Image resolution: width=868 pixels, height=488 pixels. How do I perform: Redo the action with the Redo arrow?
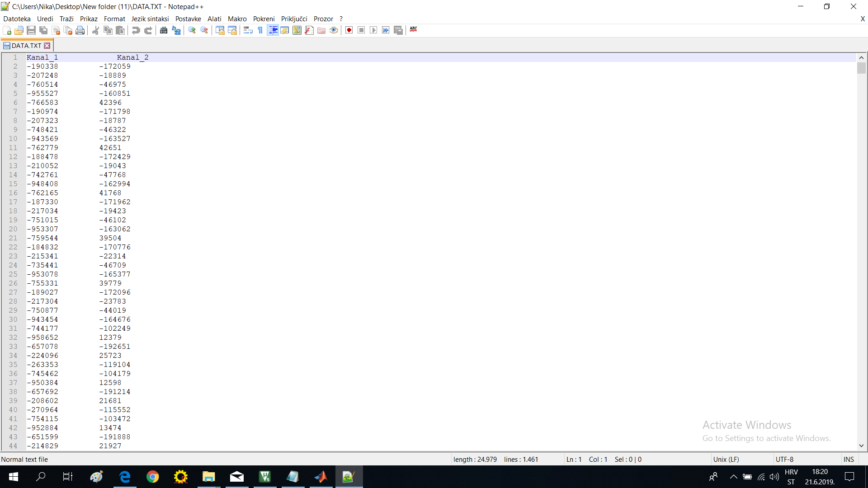click(148, 30)
